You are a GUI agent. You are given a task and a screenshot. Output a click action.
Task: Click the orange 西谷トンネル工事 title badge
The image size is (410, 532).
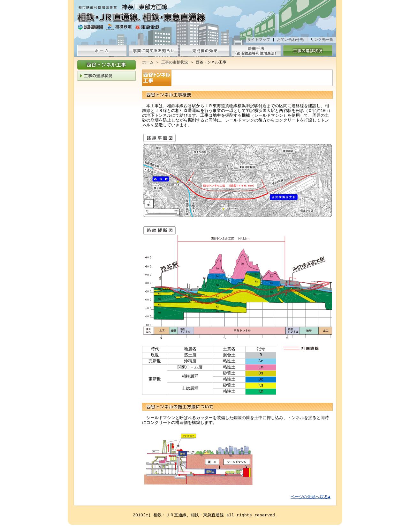click(x=157, y=78)
